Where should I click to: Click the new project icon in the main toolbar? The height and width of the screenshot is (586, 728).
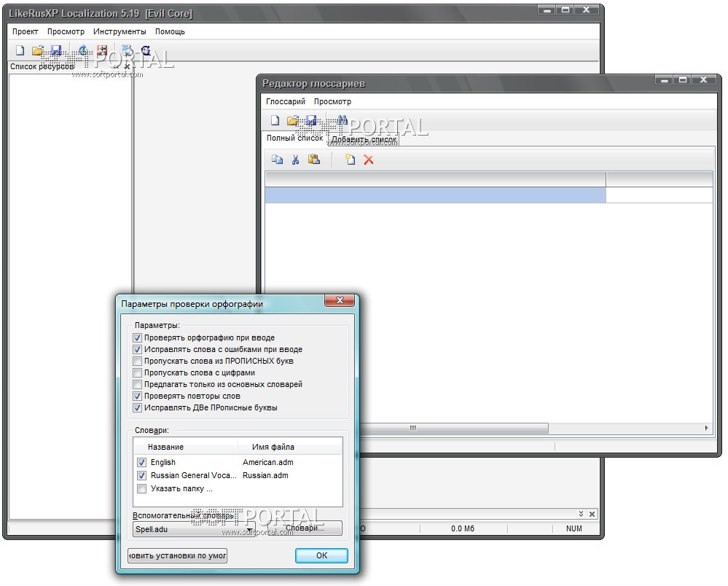tap(20, 50)
